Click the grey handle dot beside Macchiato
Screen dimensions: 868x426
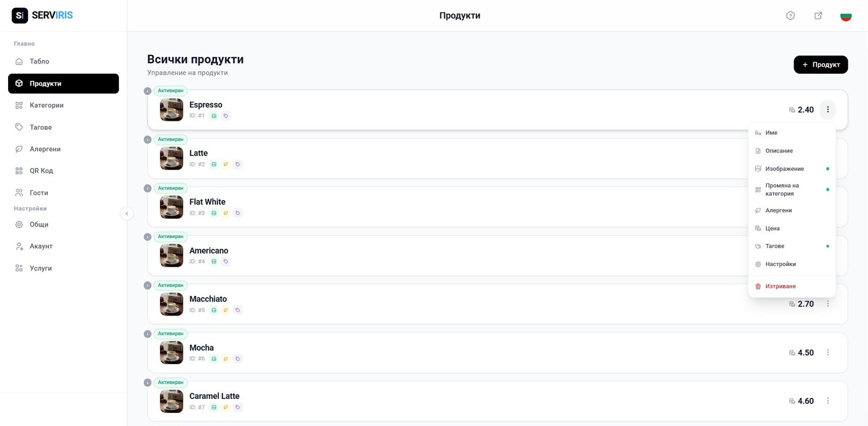[148, 286]
